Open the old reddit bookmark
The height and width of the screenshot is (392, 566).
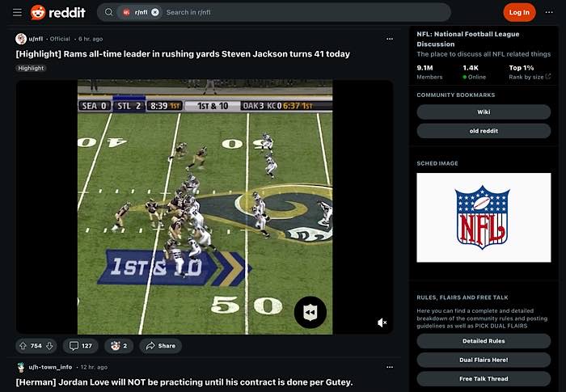484,131
